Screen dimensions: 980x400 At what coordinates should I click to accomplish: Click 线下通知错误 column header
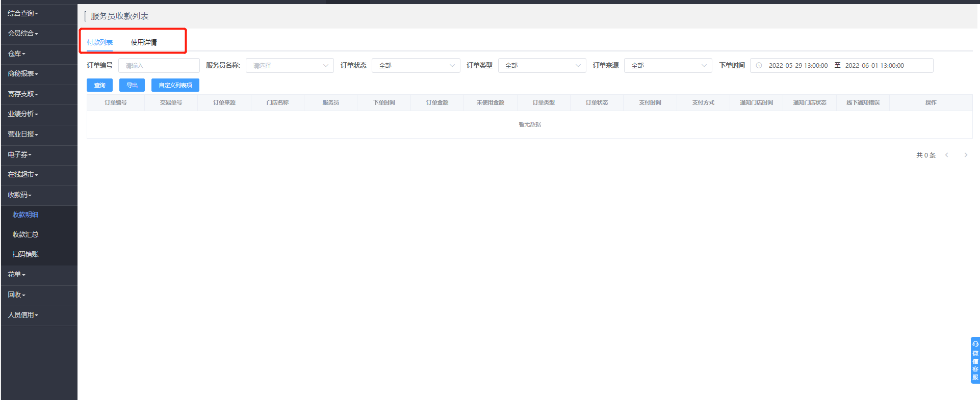(x=863, y=102)
